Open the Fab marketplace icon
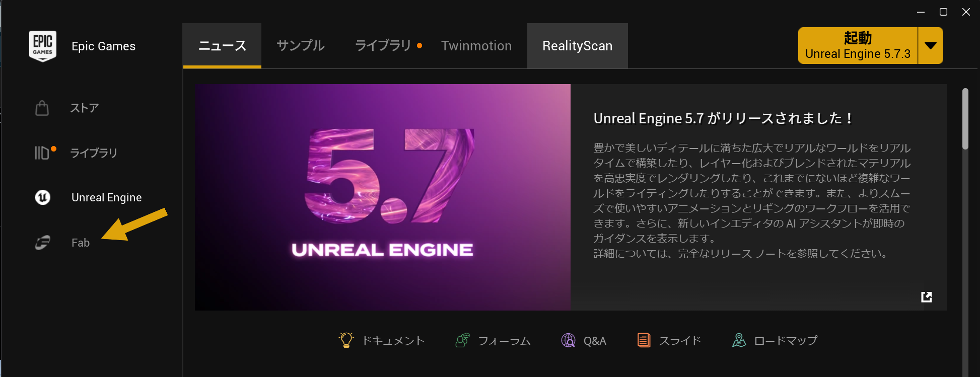Image resolution: width=980 pixels, height=377 pixels. pyautogui.click(x=43, y=243)
